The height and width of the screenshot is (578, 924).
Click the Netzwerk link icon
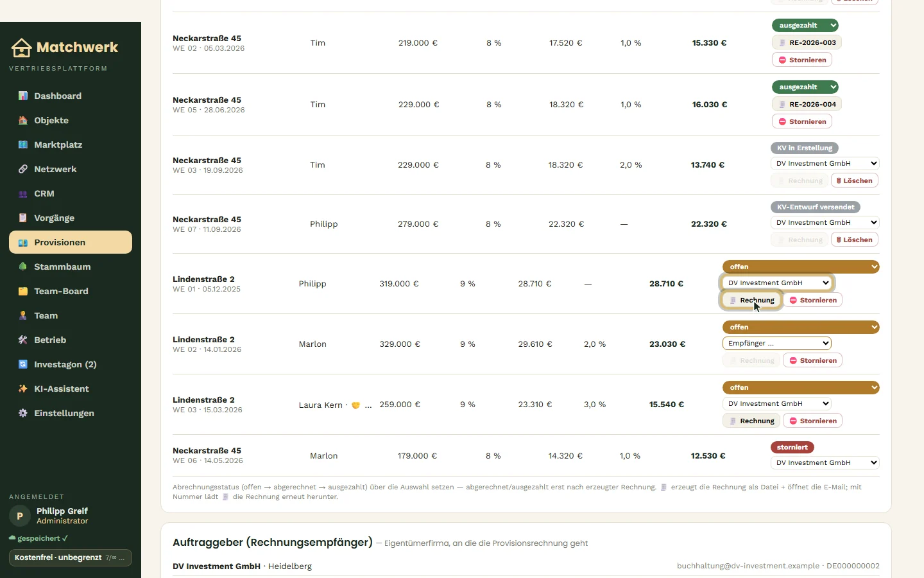23,169
